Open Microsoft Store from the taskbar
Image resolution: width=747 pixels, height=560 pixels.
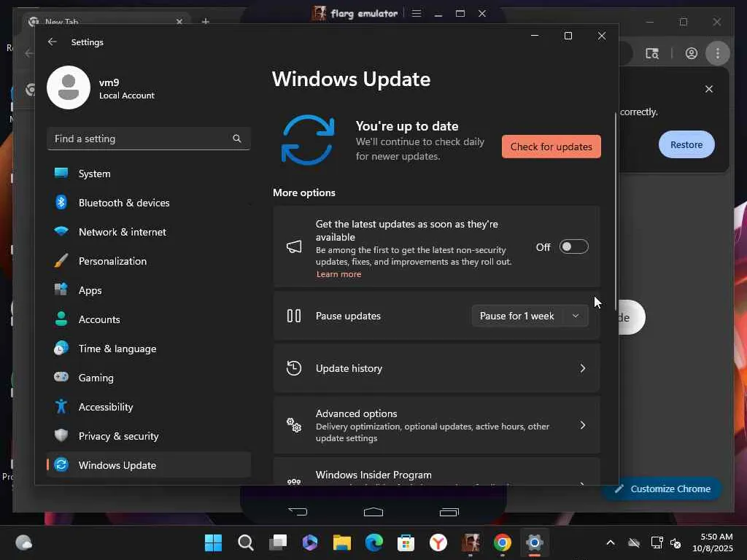[x=406, y=542]
